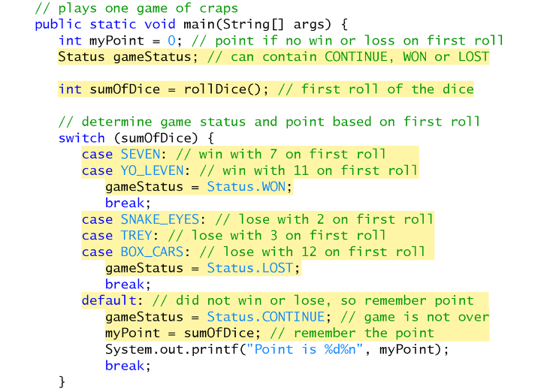Viewport: 544px width, 392px height.
Task: Click the "int myPoint = 0;" declaration
Action: [120, 41]
